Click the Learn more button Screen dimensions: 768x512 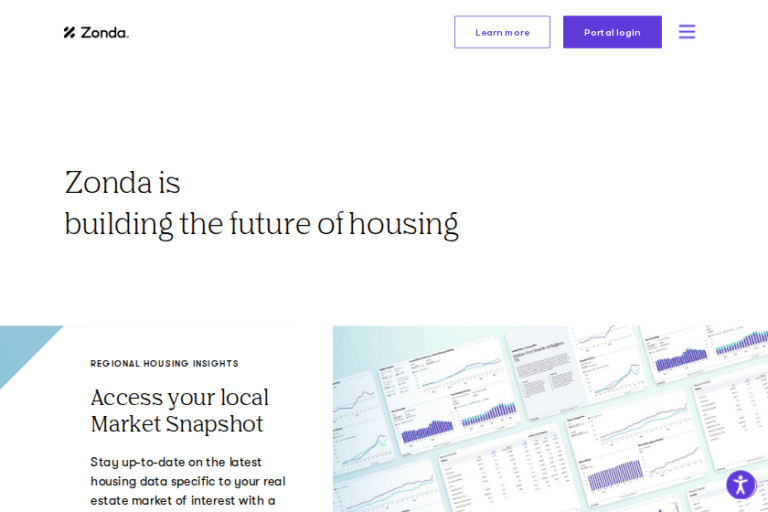tap(502, 32)
